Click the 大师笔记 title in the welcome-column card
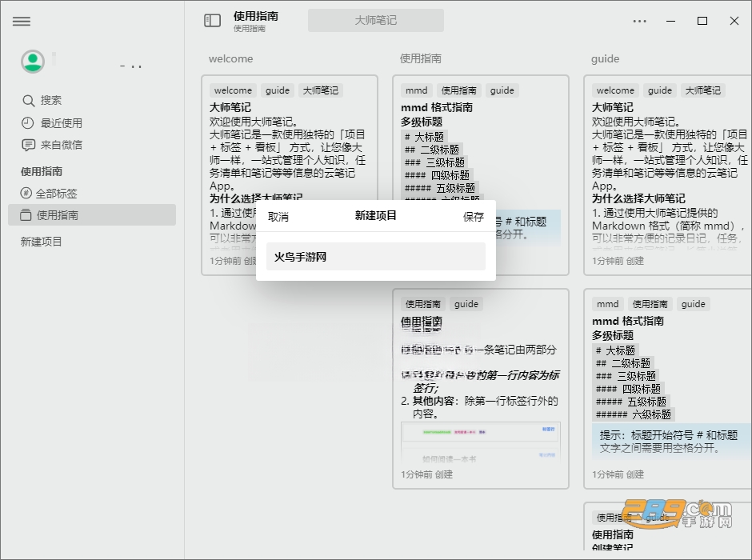The image size is (752, 560). click(x=230, y=107)
